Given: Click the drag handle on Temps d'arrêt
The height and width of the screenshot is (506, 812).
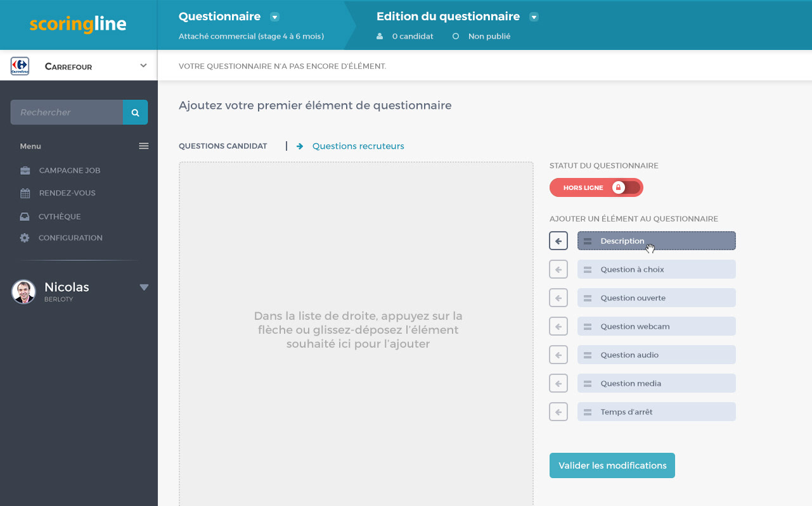Looking at the screenshot, I should [x=588, y=412].
